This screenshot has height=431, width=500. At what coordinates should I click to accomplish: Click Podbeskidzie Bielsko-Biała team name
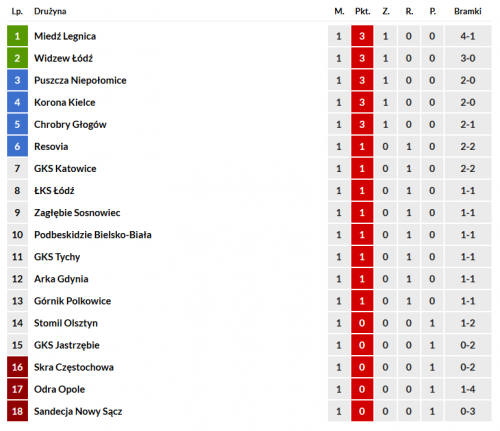click(93, 235)
